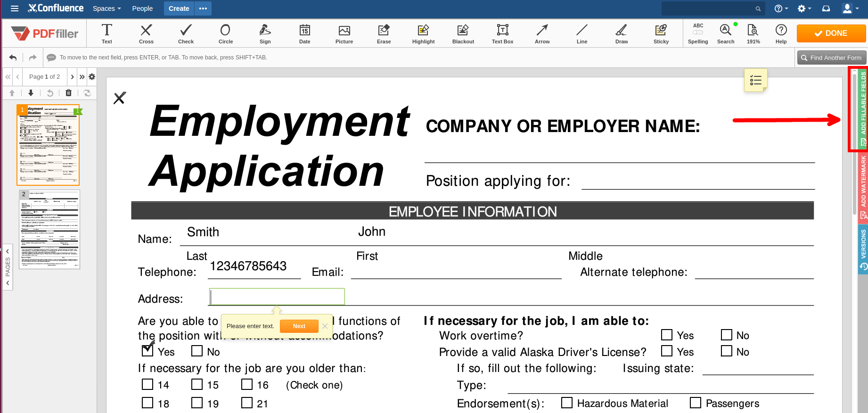
Task: Select the Draw tool
Action: point(622,33)
